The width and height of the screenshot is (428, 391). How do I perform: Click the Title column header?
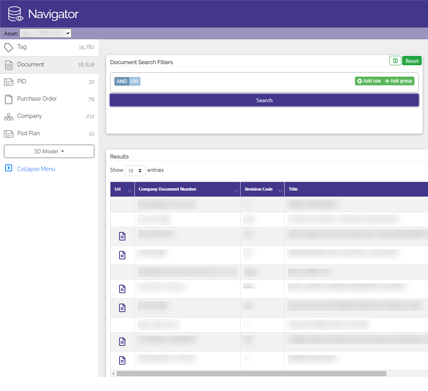pyautogui.click(x=356, y=189)
